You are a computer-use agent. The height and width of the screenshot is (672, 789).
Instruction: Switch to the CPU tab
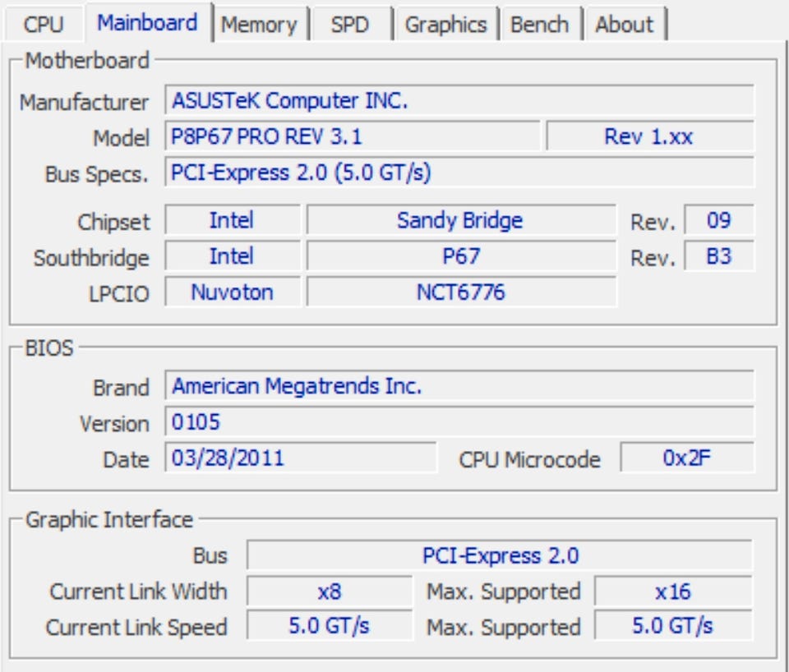point(44,24)
